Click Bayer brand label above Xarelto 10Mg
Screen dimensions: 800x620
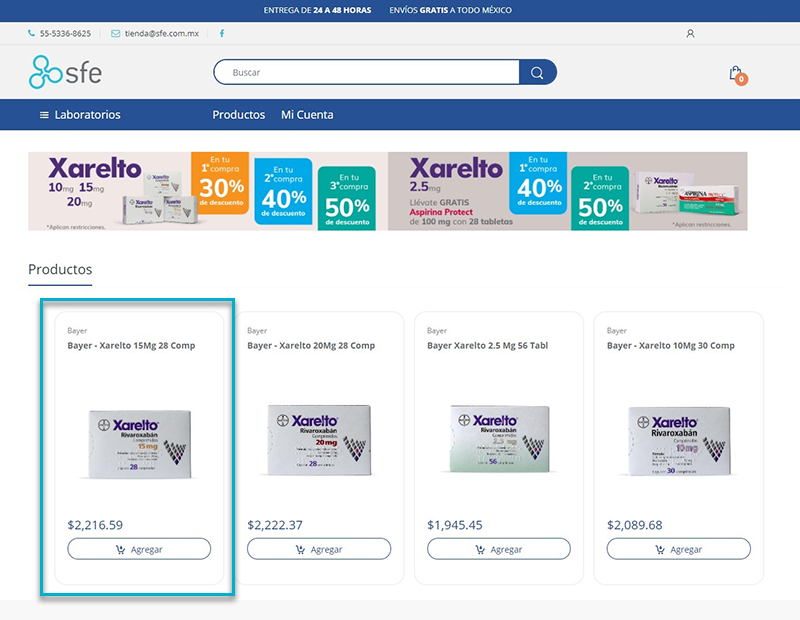click(617, 331)
